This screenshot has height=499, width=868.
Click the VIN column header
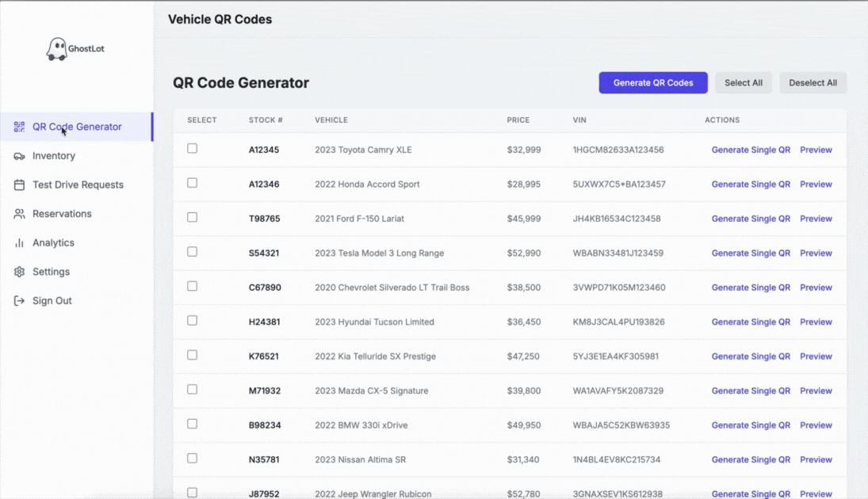point(579,120)
